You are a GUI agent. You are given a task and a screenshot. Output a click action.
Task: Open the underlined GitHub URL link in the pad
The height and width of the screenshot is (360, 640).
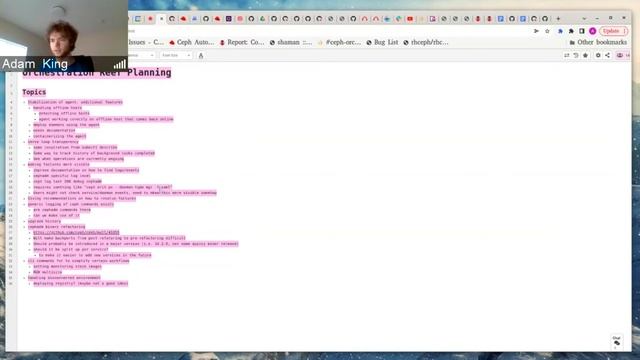(76, 232)
